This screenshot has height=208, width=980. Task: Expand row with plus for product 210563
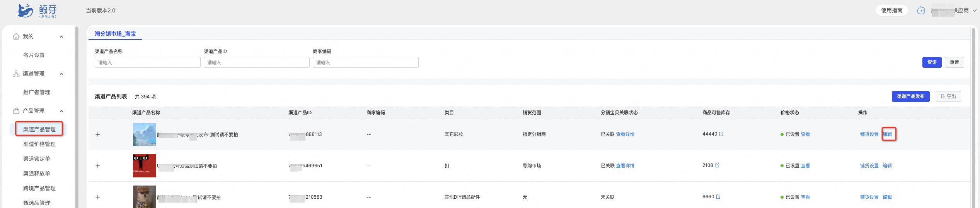98,197
